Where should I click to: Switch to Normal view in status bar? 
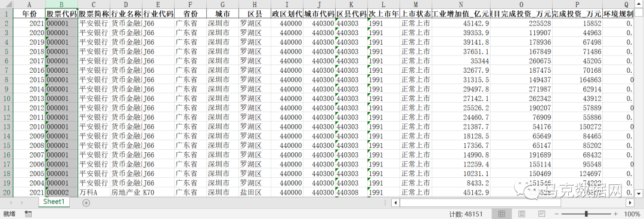[x=501, y=214]
